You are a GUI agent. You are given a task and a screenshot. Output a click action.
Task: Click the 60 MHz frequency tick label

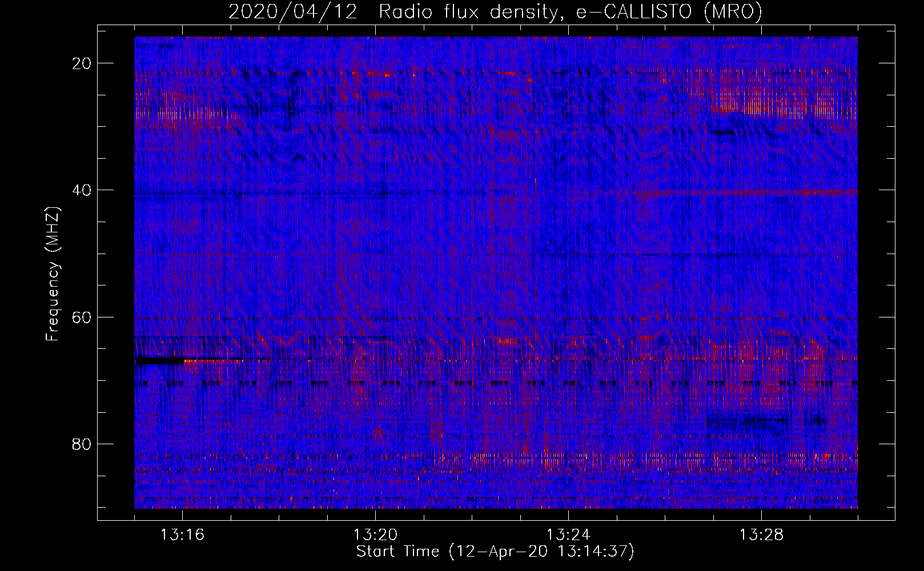click(x=82, y=317)
